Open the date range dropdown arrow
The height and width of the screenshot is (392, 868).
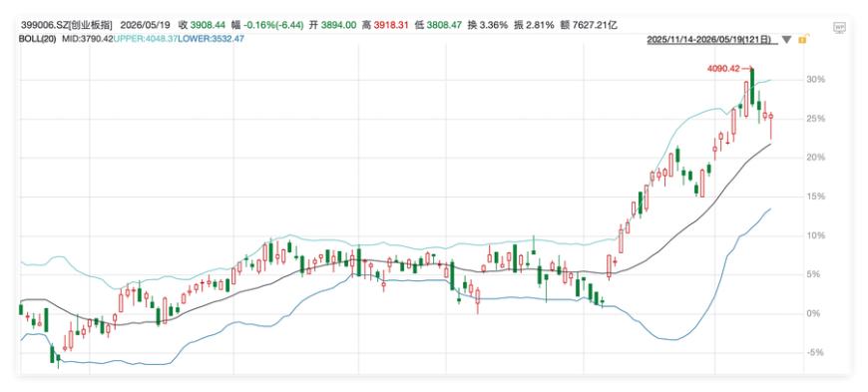787,40
